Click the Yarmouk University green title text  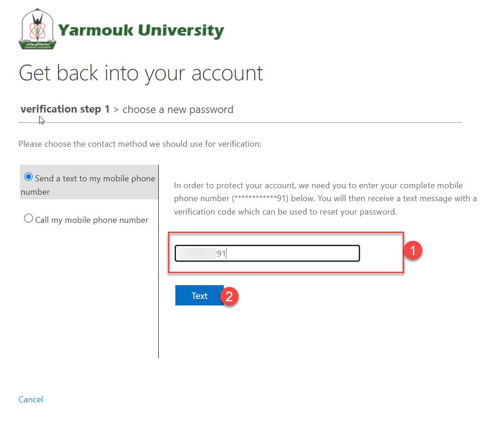(141, 30)
